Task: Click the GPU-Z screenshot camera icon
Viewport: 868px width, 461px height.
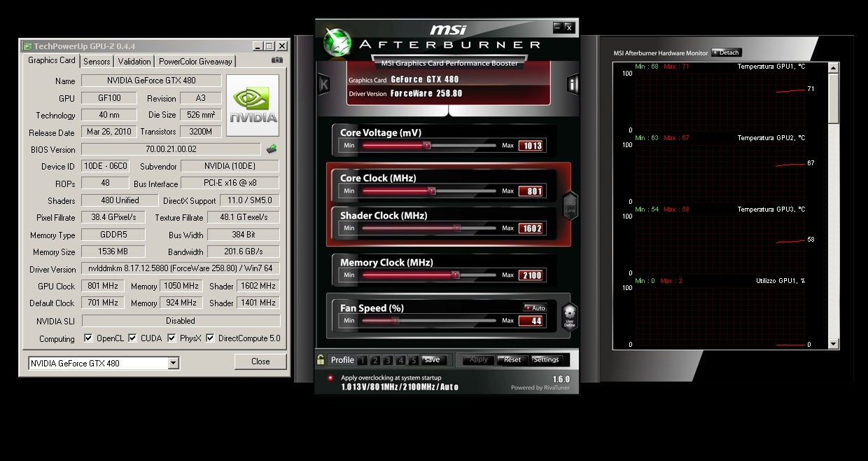Action: click(x=277, y=61)
